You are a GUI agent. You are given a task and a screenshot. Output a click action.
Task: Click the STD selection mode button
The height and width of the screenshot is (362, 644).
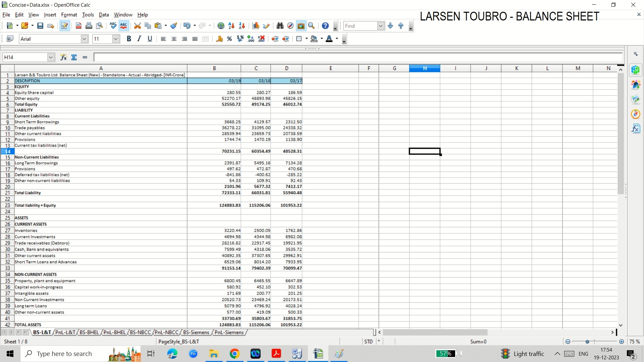click(368, 342)
